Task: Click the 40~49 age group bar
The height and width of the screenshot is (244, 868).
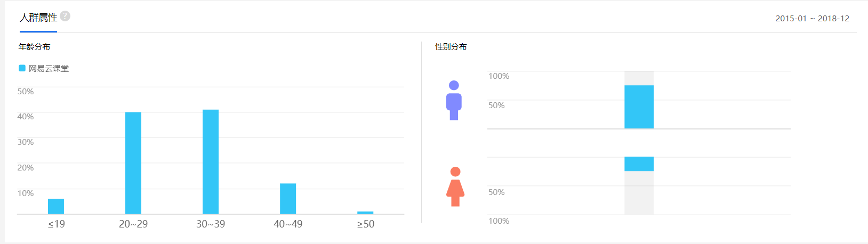Action: [x=288, y=198]
